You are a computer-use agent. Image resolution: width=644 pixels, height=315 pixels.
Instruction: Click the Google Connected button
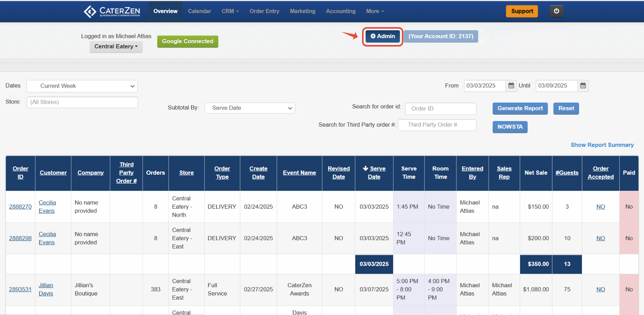[x=188, y=41]
